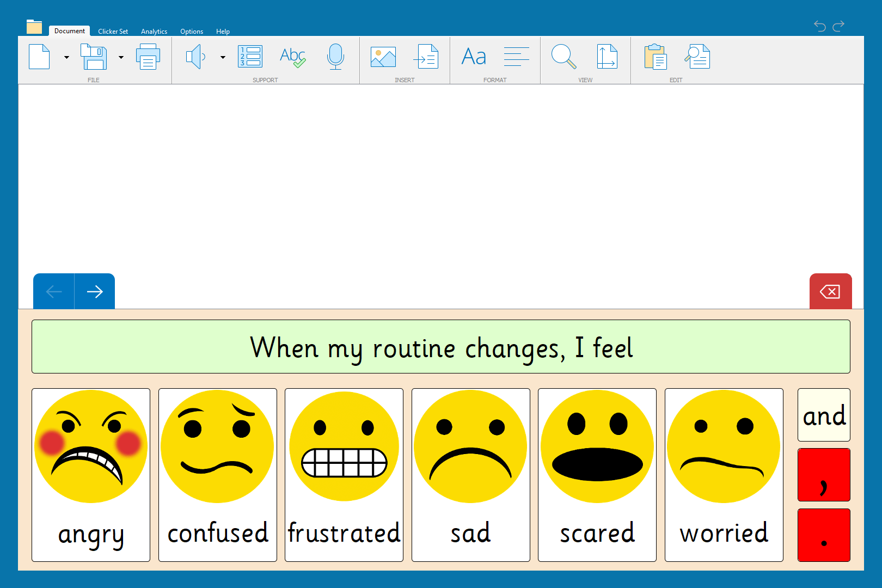The image size is (882, 588).
Task: Expand the dropdown arrow next to Save
Action: pos(121,57)
